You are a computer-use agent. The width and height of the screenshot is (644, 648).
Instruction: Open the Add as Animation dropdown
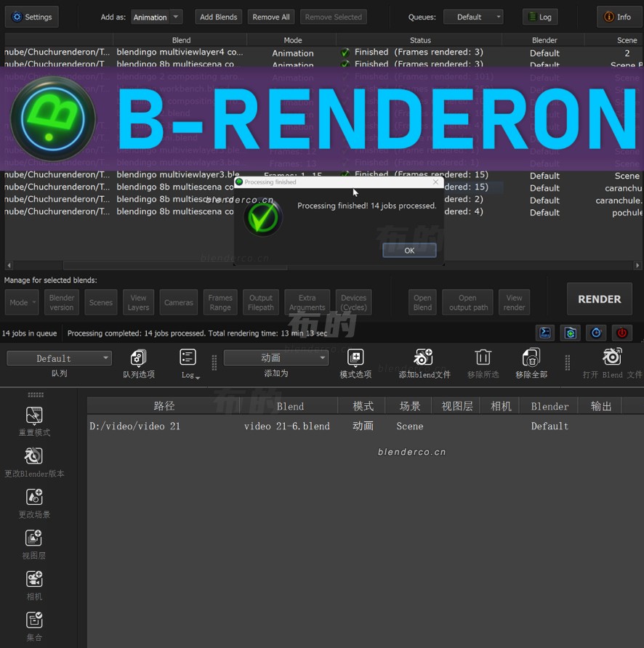click(x=156, y=17)
